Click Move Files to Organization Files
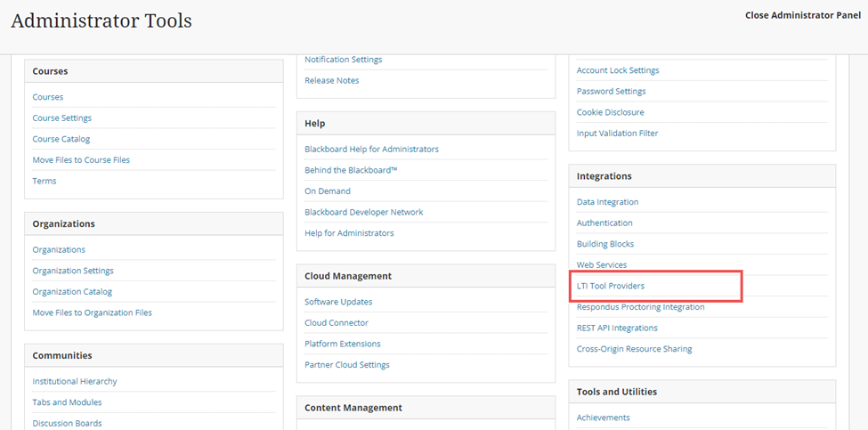Screen dimensions: 868x430 click(x=92, y=312)
